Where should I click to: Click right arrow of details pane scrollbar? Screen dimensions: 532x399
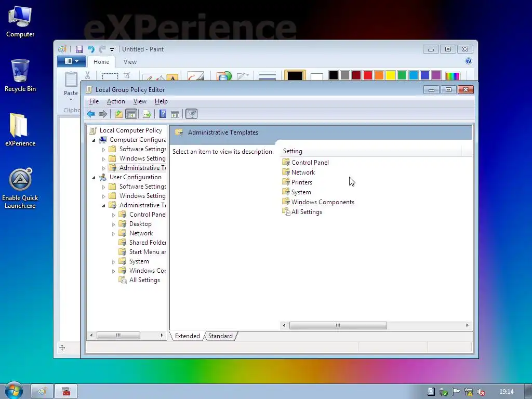(x=467, y=325)
